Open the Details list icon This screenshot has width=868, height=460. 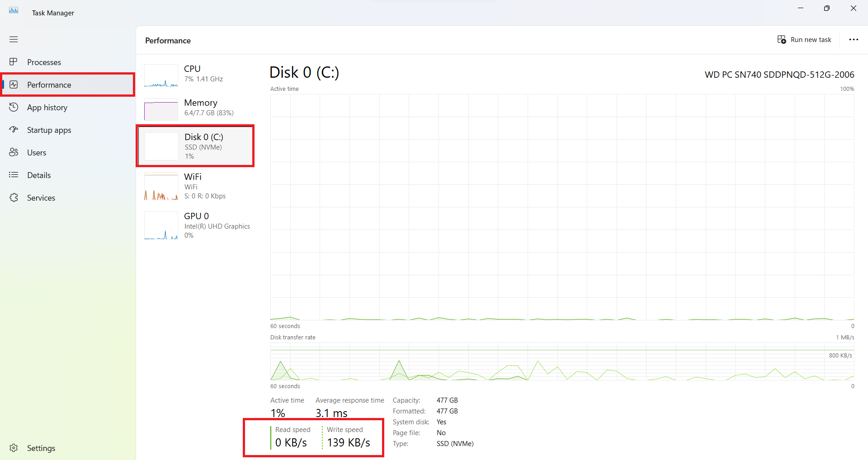[x=14, y=175]
